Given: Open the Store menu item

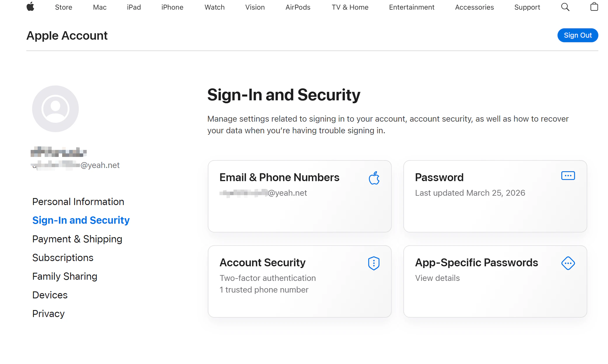Looking at the screenshot, I should click(x=63, y=7).
